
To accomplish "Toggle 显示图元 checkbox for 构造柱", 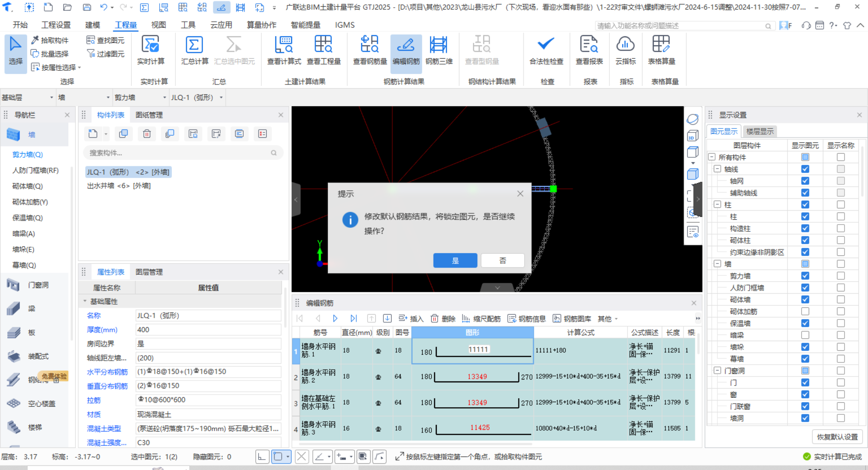I will (805, 228).
